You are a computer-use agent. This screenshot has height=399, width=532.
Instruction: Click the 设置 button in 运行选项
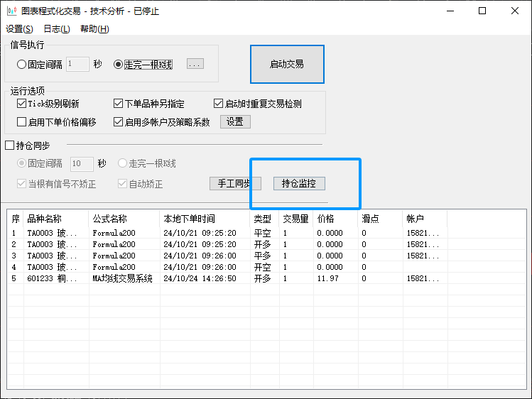(x=235, y=122)
